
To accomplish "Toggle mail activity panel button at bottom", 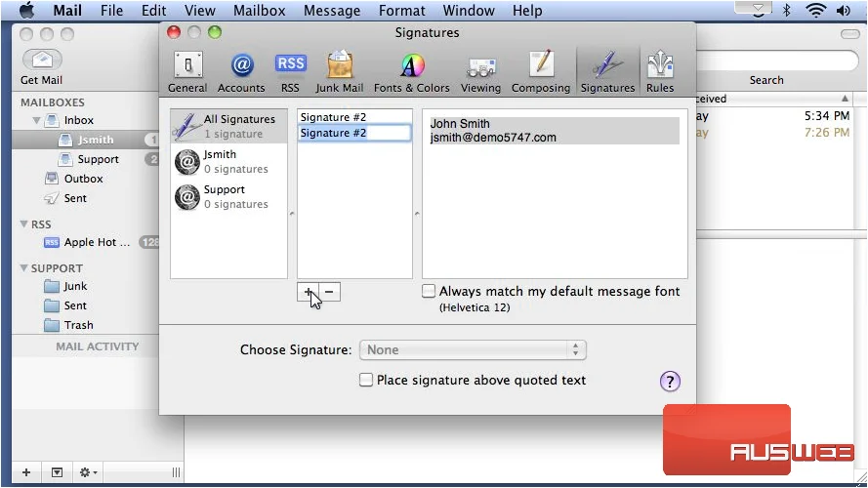I will click(57, 472).
